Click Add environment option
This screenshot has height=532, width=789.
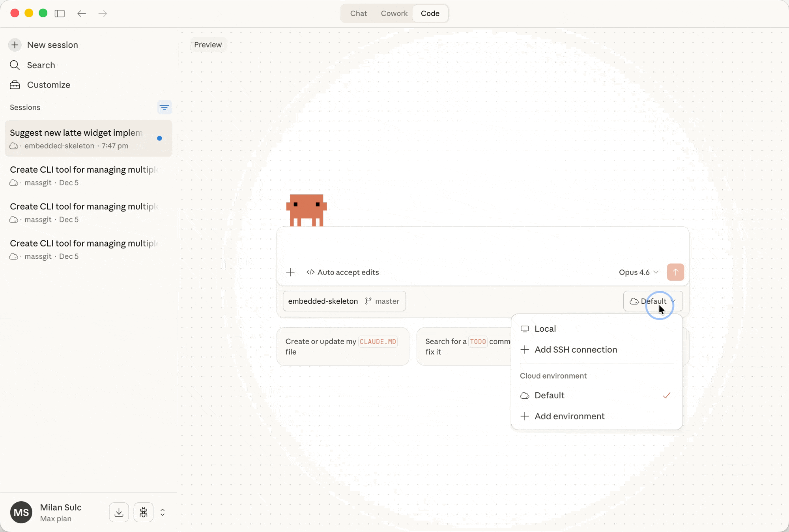[x=569, y=416]
